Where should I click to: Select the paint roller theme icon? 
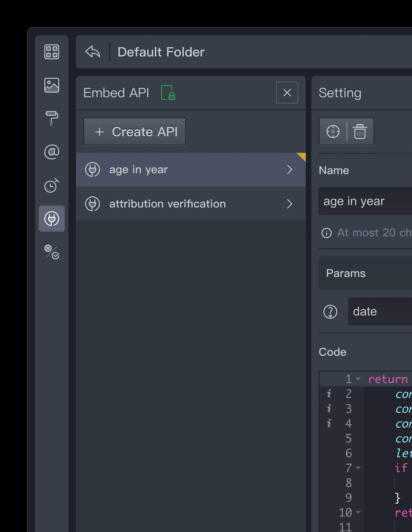pos(52,118)
